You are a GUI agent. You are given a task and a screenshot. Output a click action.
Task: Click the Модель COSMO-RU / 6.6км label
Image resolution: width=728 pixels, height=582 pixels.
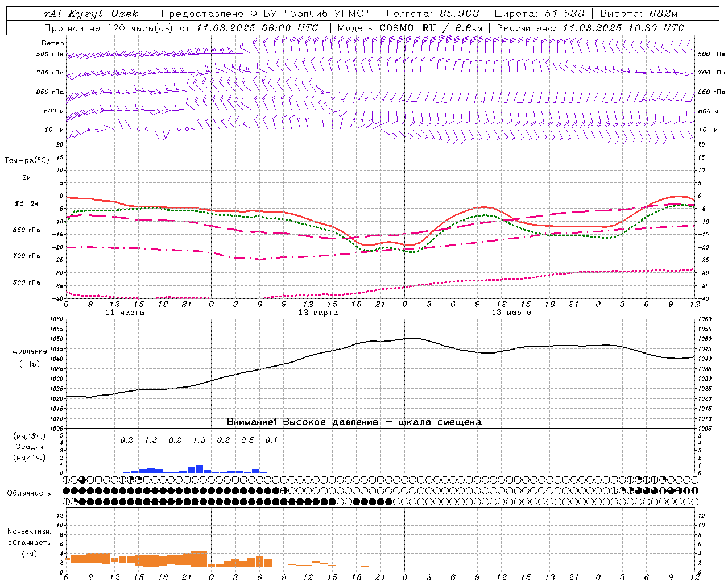409,28
